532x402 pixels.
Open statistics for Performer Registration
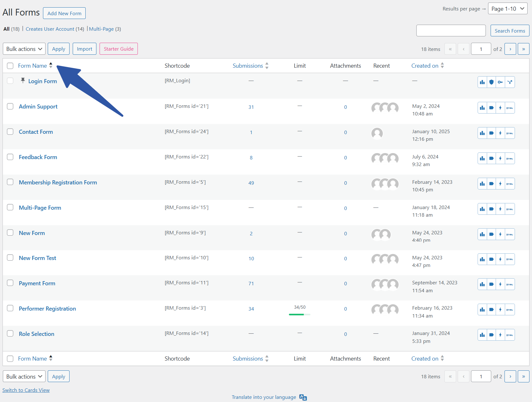pos(482,309)
